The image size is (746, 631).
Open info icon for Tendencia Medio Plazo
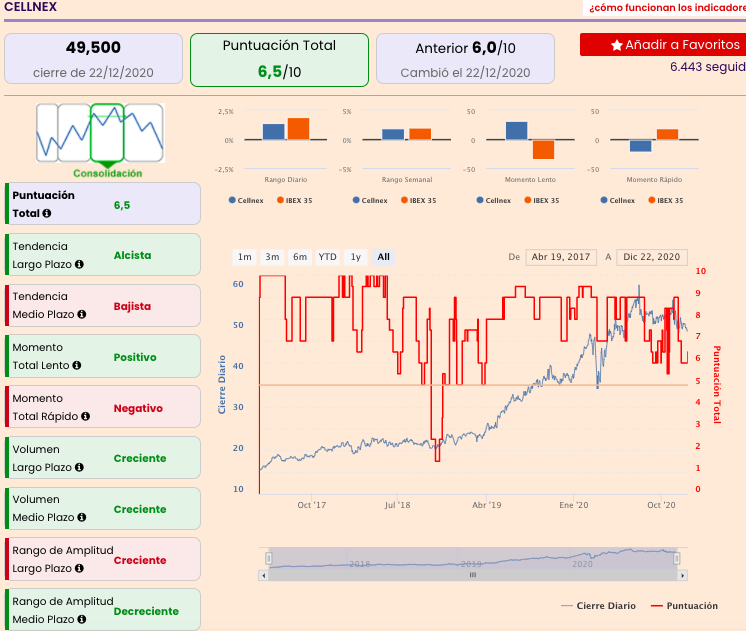click(82, 314)
